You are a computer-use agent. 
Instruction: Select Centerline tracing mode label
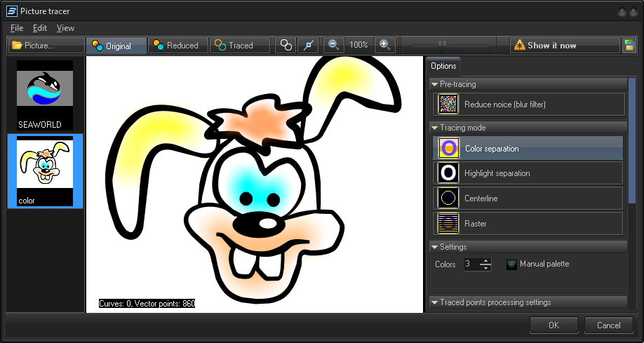click(x=481, y=199)
